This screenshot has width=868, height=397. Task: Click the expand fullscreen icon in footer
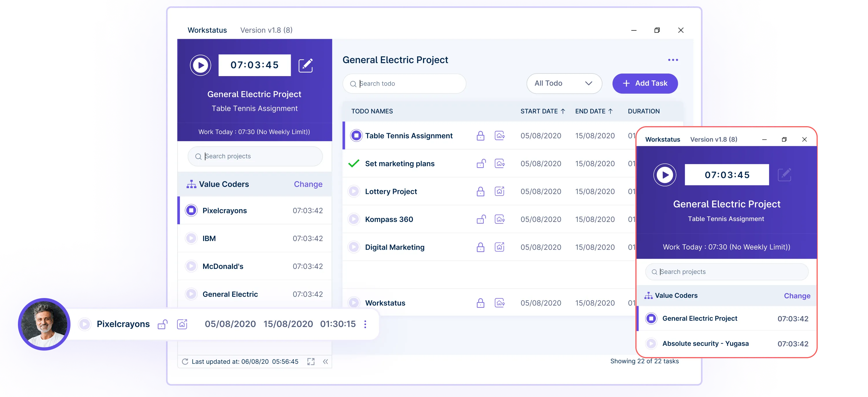pos(311,362)
